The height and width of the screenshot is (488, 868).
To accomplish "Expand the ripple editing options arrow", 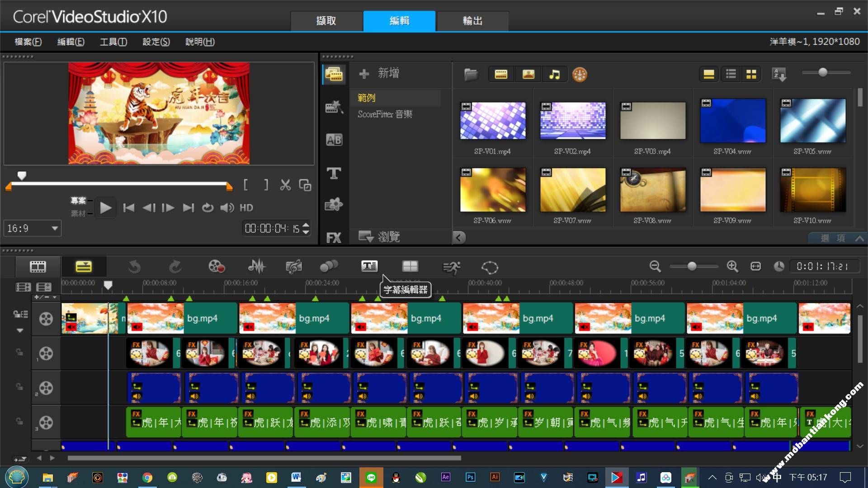I will pyautogui.click(x=20, y=331).
